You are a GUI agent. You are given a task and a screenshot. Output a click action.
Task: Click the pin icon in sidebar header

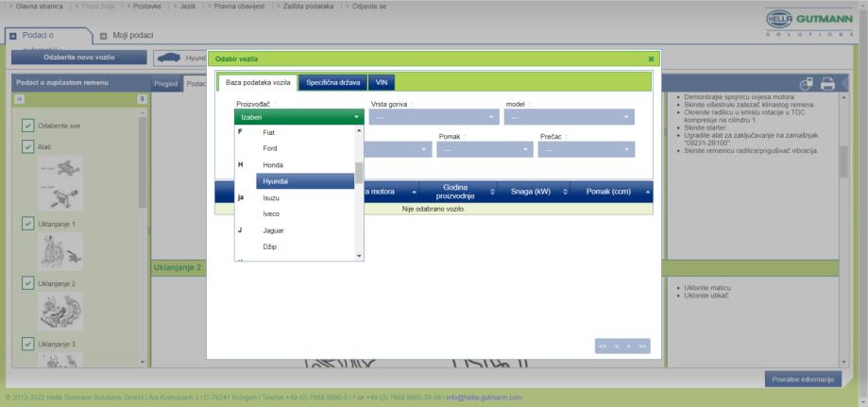click(x=143, y=99)
